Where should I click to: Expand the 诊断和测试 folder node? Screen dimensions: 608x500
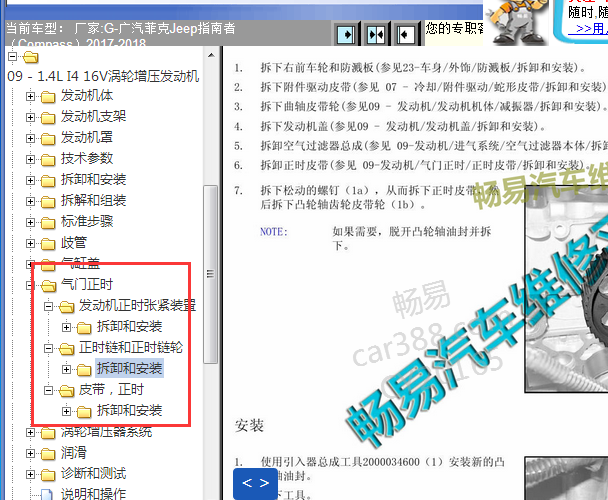(x=30, y=474)
